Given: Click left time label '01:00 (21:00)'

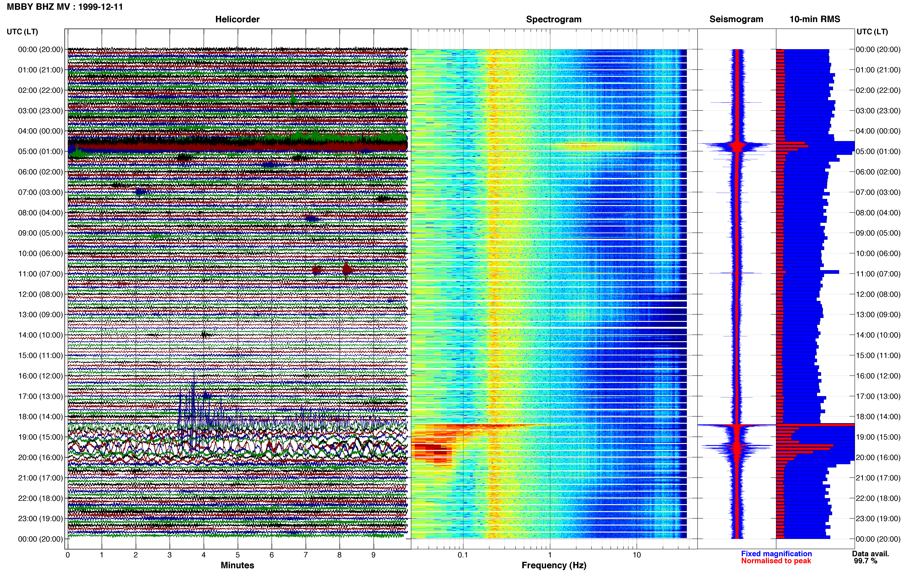Looking at the screenshot, I should pos(41,70).
